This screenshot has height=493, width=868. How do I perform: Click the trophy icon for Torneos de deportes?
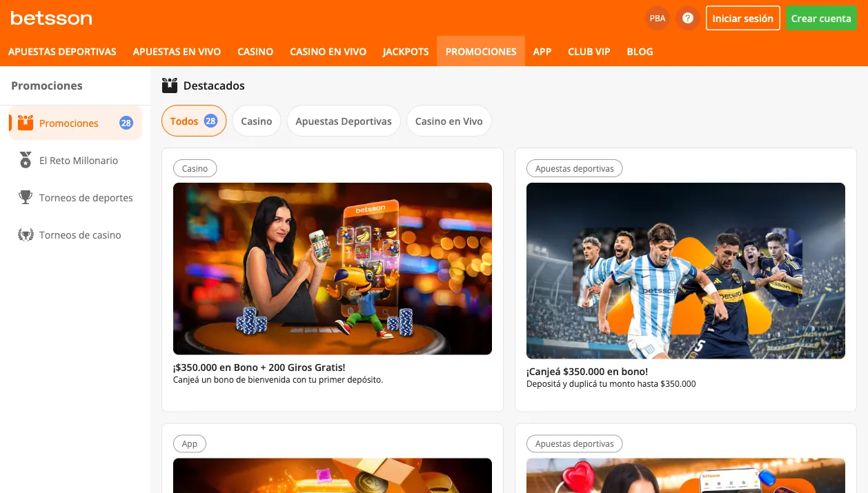click(26, 198)
